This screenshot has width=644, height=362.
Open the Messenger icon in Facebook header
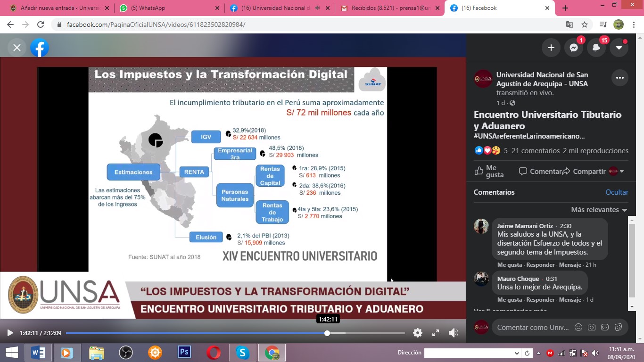coord(574,48)
